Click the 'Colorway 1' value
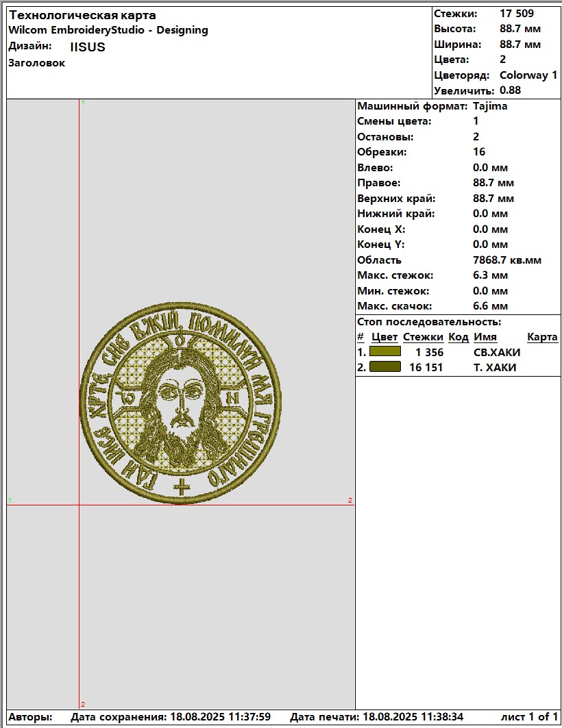Screen dimensions: 562x728 coord(528,75)
